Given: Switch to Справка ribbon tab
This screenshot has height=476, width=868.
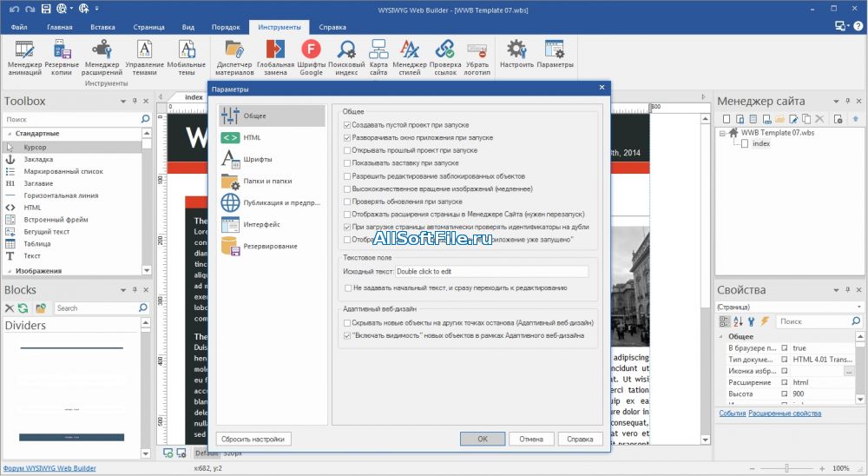Looking at the screenshot, I should (x=332, y=27).
